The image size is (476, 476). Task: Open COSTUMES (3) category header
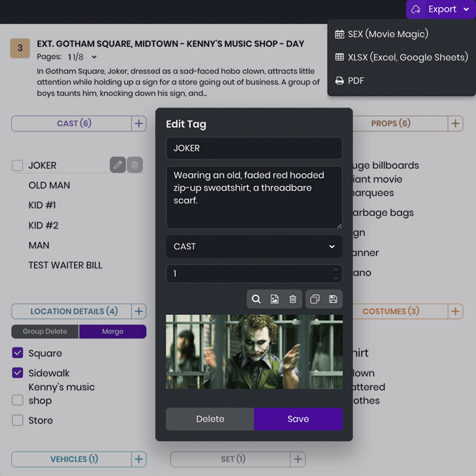[400, 311]
